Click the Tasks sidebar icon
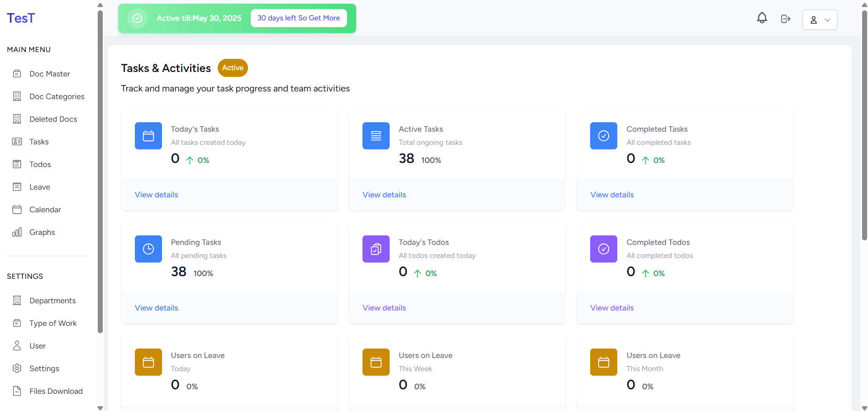The image size is (868, 411). click(17, 142)
